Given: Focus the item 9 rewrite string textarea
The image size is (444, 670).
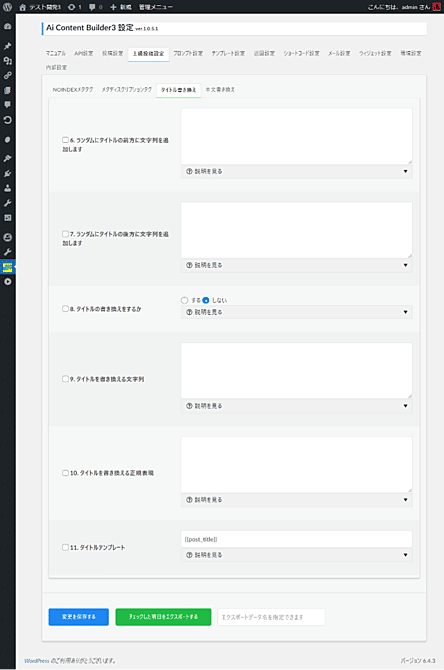Looking at the screenshot, I should coord(297,370).
